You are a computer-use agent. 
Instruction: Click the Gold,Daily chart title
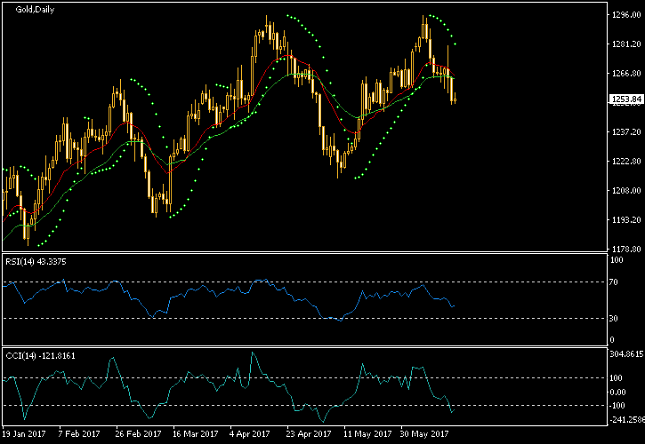pos(35,9)
